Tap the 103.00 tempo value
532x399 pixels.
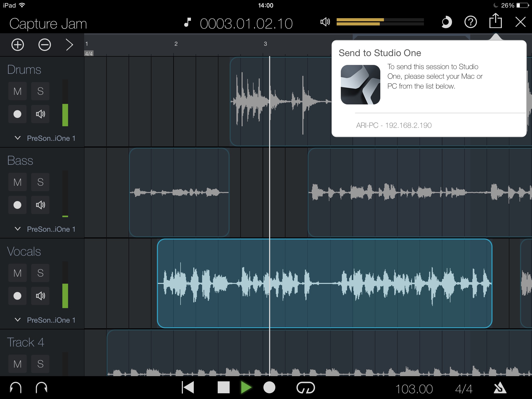[x=414, y=389]
